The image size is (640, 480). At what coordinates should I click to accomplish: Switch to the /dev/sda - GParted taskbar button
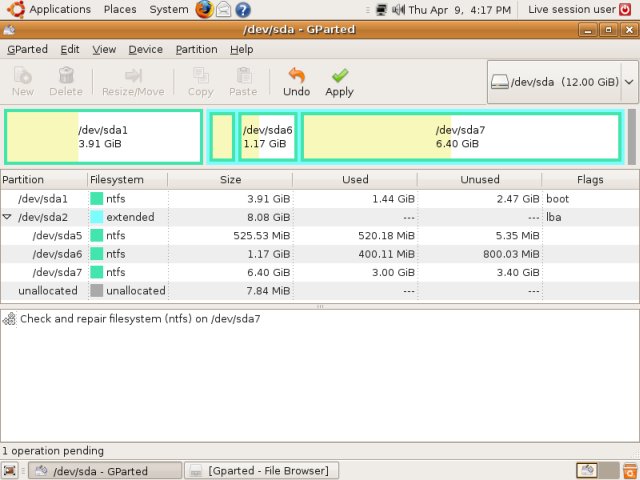pyautogui.click(x=105, y=471)
